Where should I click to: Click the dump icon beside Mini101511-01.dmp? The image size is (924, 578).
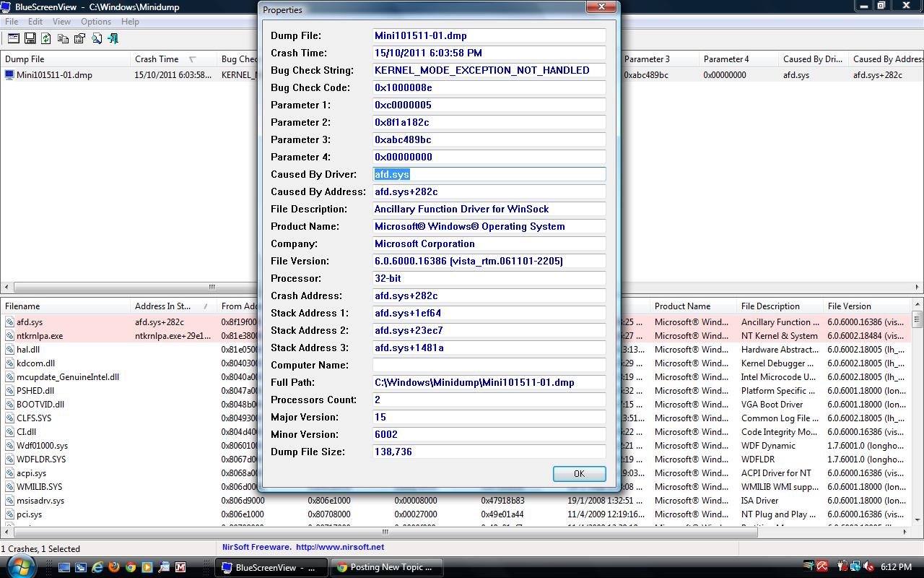click(9, 74)
